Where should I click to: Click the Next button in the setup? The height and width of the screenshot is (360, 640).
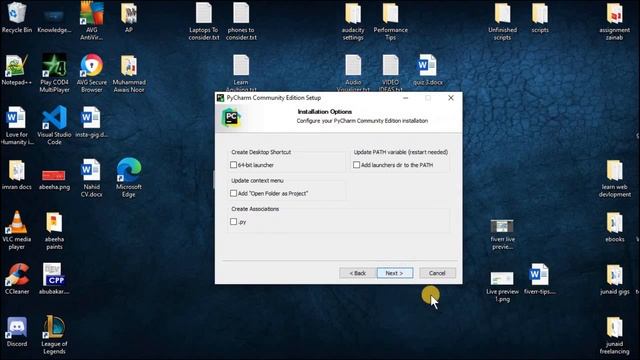click(395, 273)
